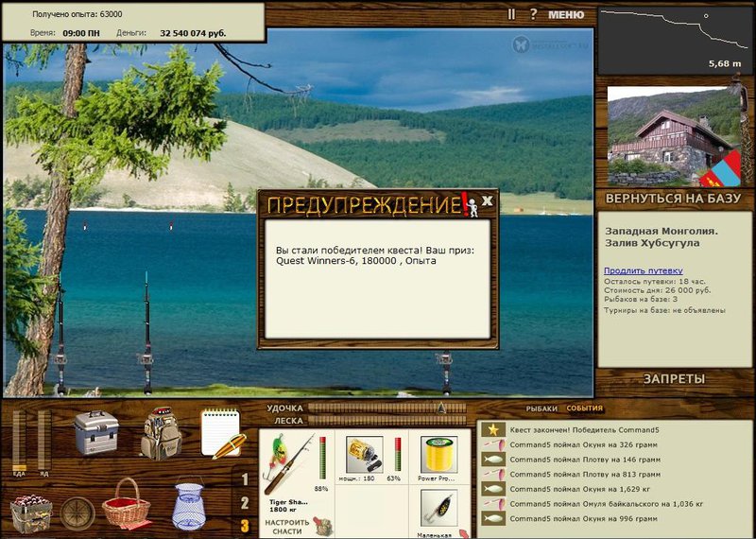
Task: Click the rod wear indicator showing 88%
Action: coord(322,458)
